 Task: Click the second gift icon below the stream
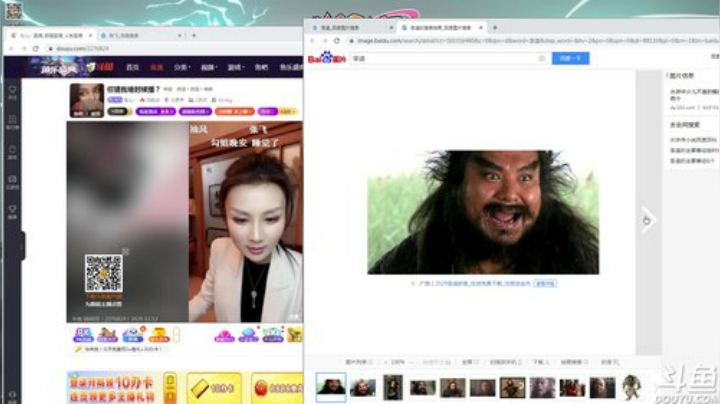tap(107, 335)
